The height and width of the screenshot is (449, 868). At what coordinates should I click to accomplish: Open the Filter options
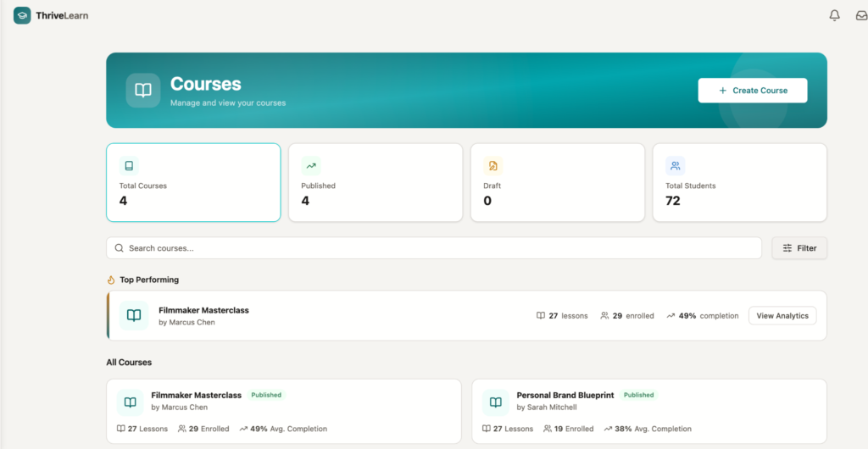tap(799, 248)
